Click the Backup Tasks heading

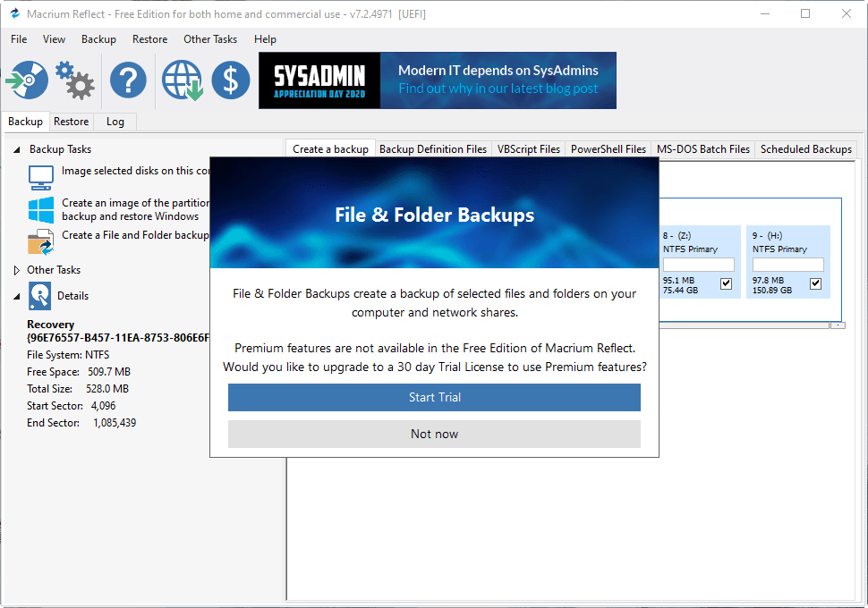click(60, 149)
